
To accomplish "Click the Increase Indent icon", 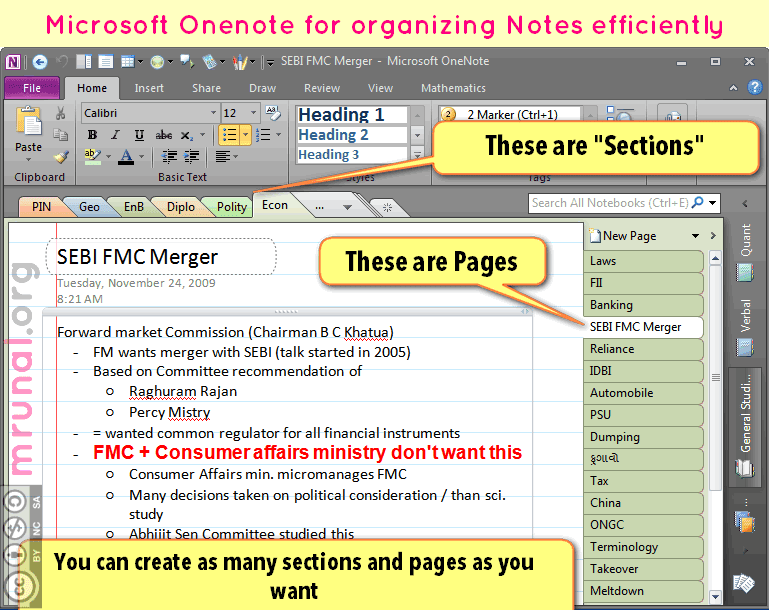I will pos(191,156).
